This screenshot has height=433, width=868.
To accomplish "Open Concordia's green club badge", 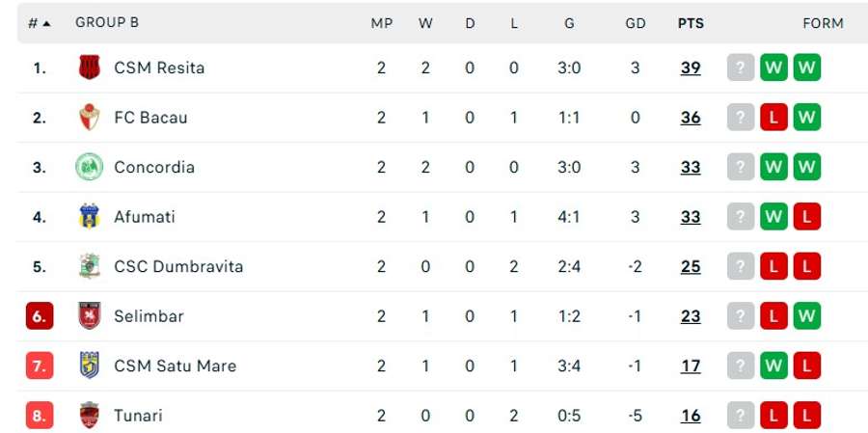I will coord(89,167).
